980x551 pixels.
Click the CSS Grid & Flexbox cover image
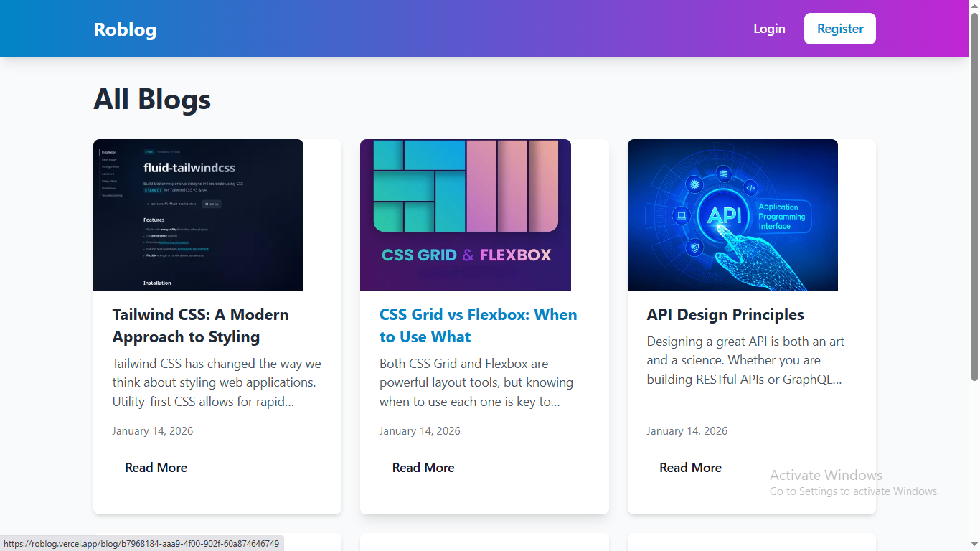(x=466, y=215)
